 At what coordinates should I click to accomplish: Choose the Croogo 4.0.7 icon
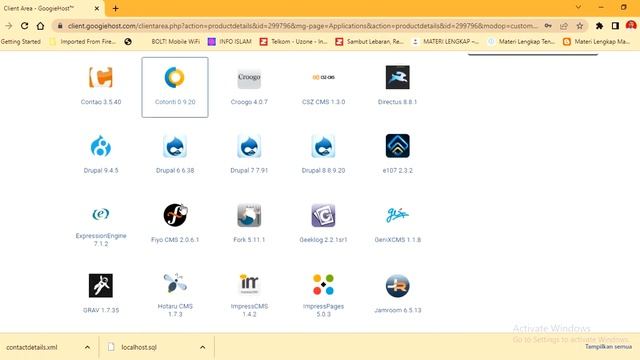[249, 77]
